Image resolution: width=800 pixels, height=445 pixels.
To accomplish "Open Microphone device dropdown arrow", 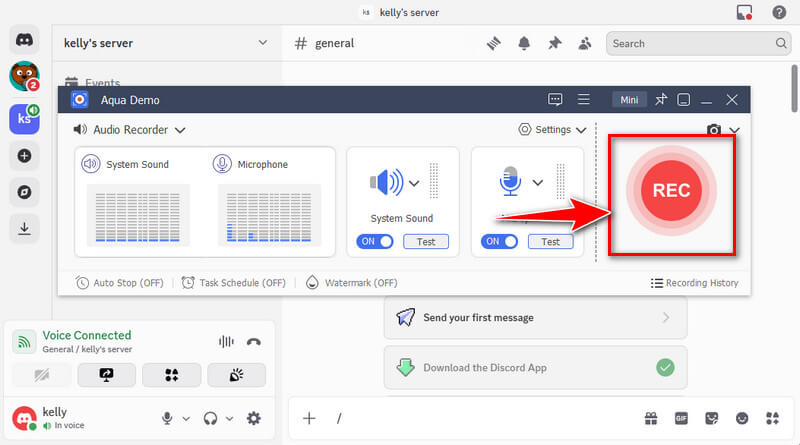I will pyautogui.click(x=538, y=183).
